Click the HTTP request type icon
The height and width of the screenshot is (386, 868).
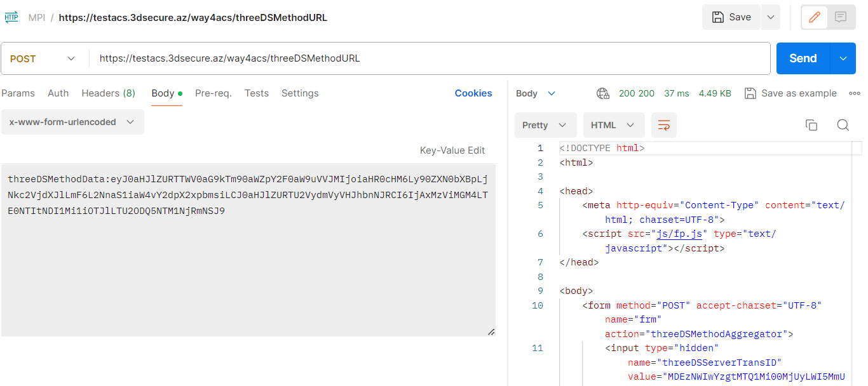coord(11,17)
